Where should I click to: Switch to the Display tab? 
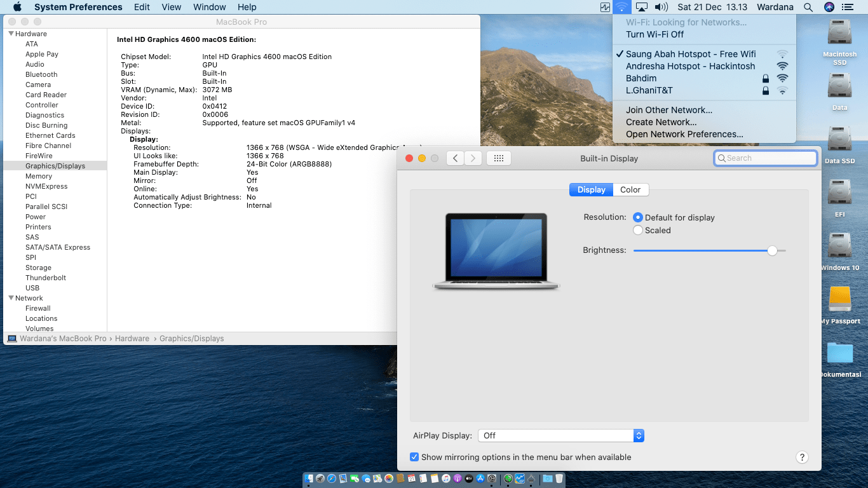(592, 189)
